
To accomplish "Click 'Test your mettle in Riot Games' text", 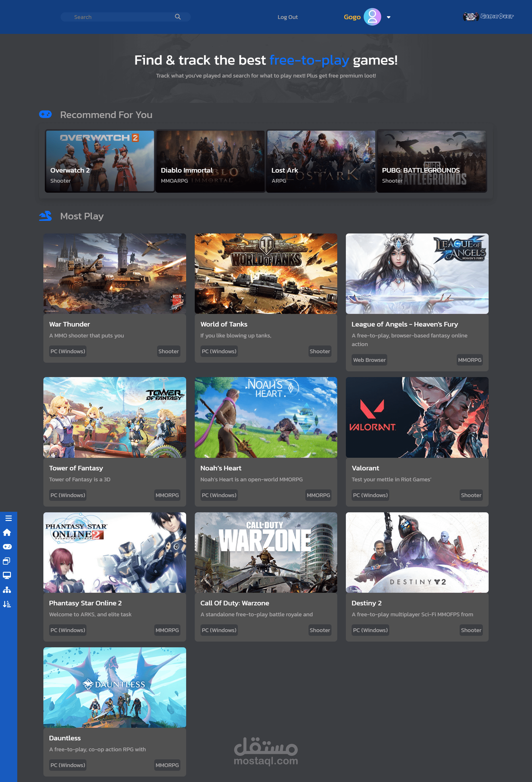I will pyautogui.click(x=391, y=479).
